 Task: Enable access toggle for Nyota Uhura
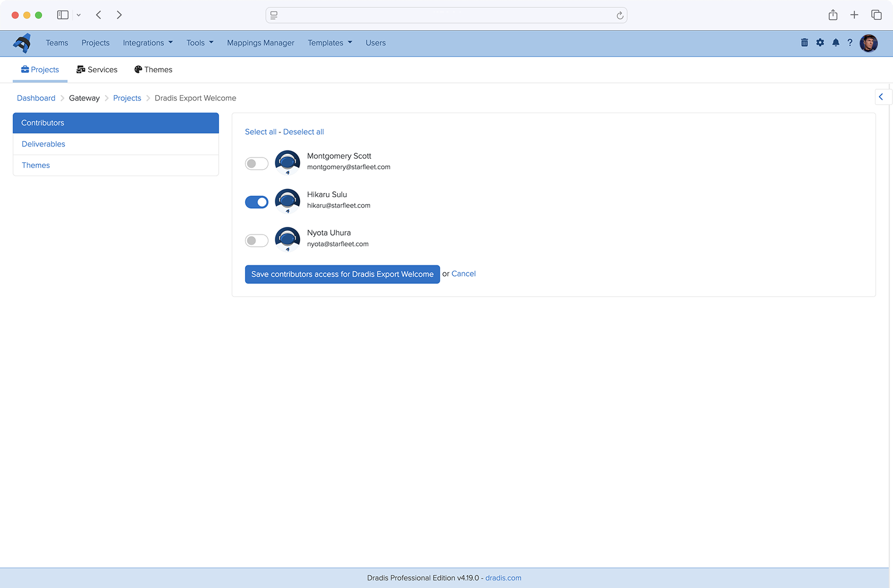pos(256,240)
